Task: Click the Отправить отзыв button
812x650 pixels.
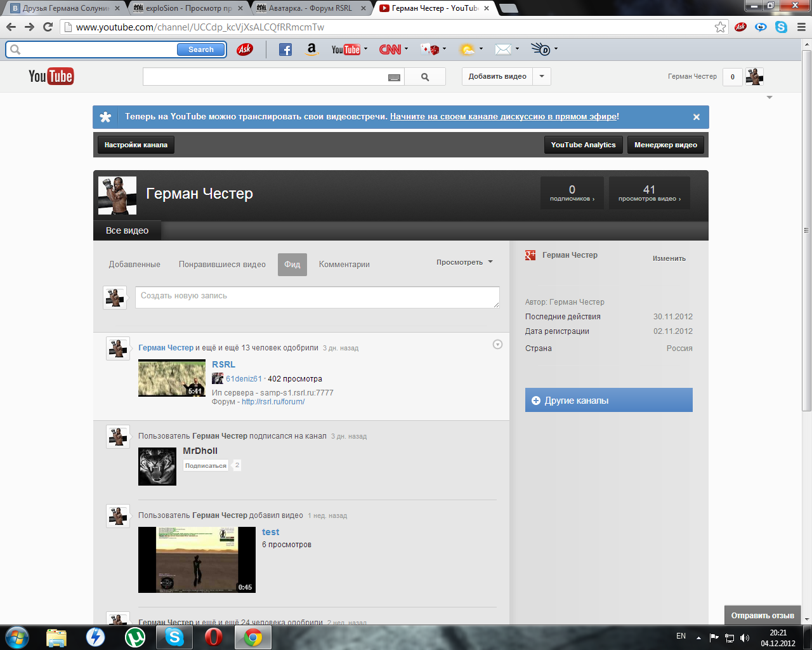Action: [763, 615]
